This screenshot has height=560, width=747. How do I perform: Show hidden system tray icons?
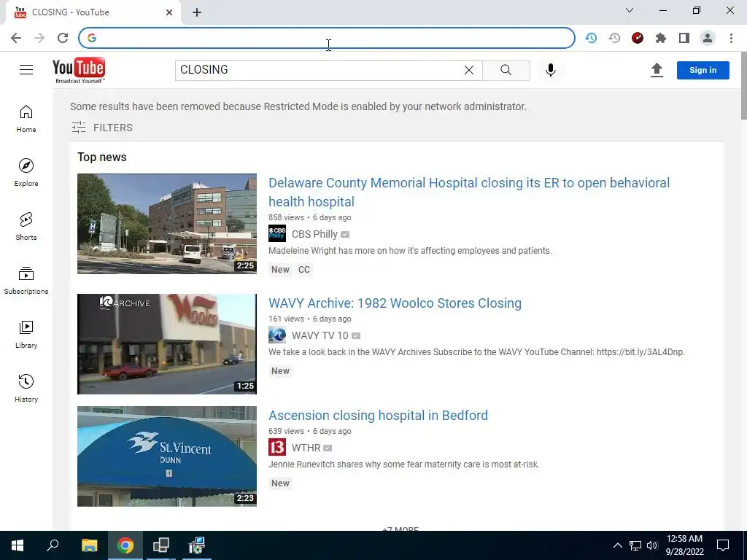617,545
